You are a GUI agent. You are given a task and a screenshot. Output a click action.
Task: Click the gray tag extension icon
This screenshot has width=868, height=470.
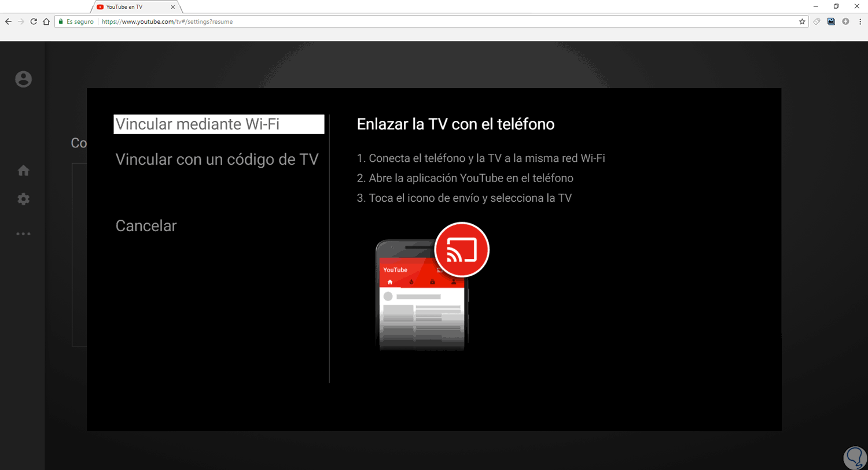[x=816, y=21]
